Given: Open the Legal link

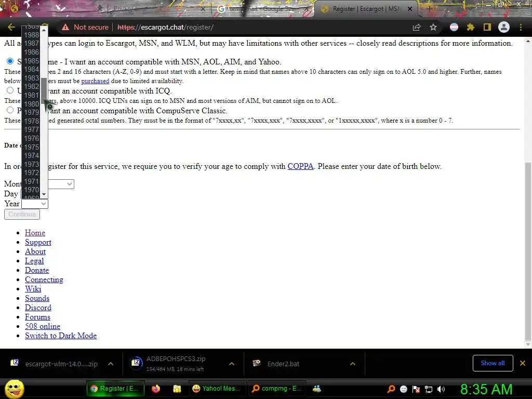Looking at the screenshot, I should pos(34,261).
